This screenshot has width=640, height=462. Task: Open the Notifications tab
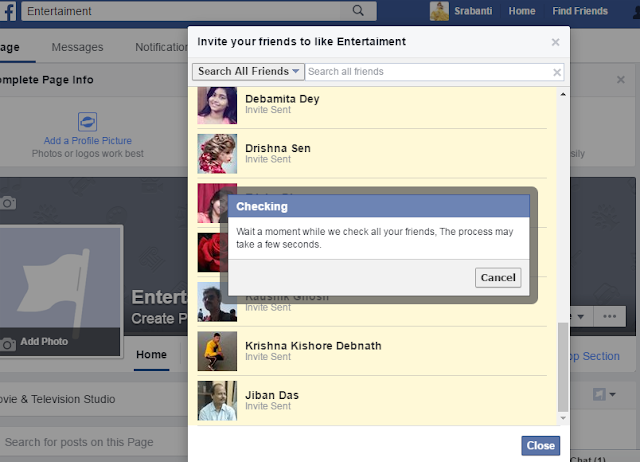[x=161, y=47]
